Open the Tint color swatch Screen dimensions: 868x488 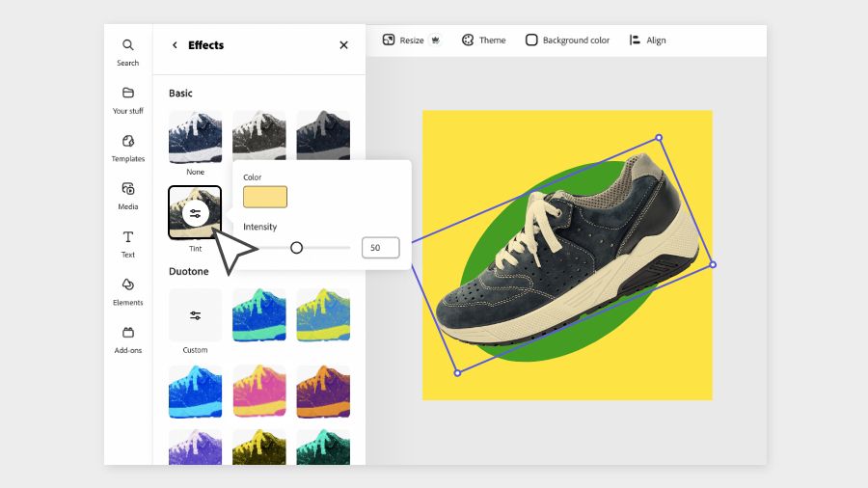265,197
